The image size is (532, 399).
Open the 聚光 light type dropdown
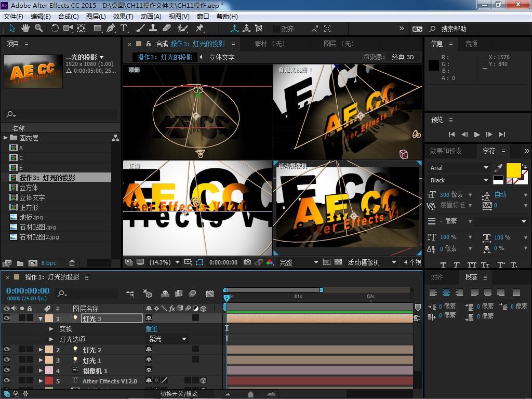click(x=167, y=339)
